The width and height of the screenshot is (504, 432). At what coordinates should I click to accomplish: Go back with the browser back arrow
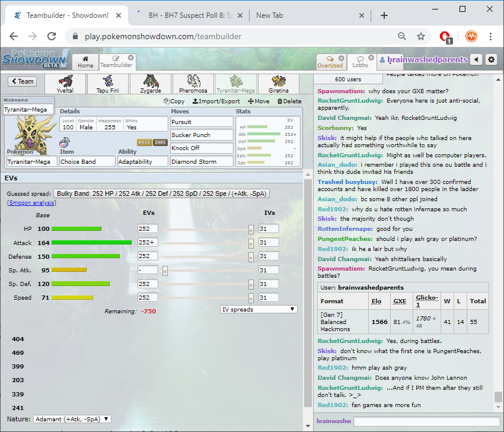(14, 36)
